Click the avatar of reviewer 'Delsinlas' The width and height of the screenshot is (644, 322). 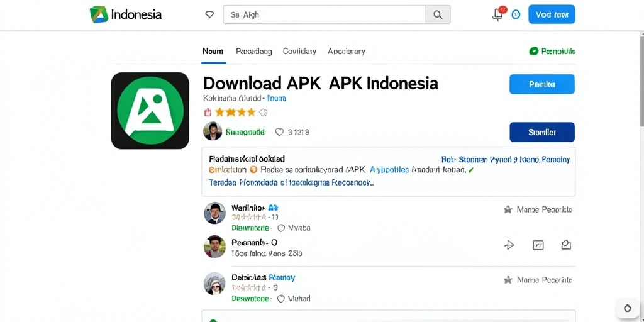tap(214, 284)
